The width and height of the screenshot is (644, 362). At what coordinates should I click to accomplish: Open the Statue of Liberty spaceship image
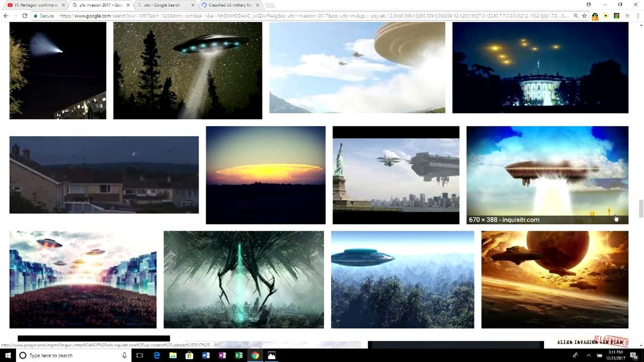(396, 175)
